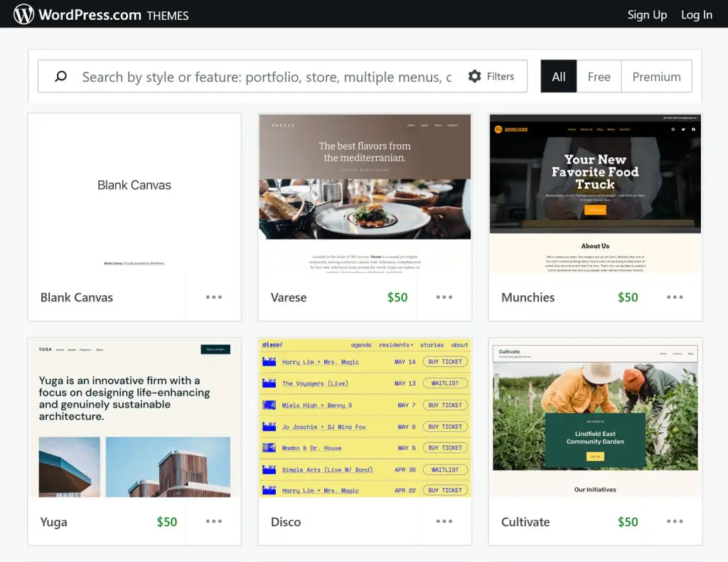Open the Disco theme preview thumbnail
Image resolution: width=728 pixels, height=562 pixels.
click(x=365, y=418)
